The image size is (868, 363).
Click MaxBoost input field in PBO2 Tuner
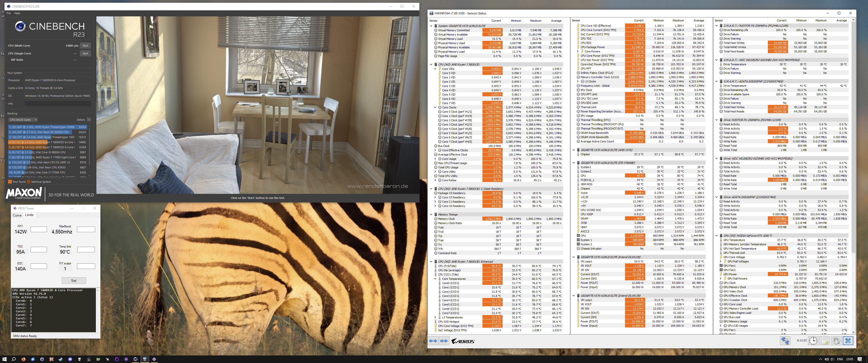click(86, 229)
